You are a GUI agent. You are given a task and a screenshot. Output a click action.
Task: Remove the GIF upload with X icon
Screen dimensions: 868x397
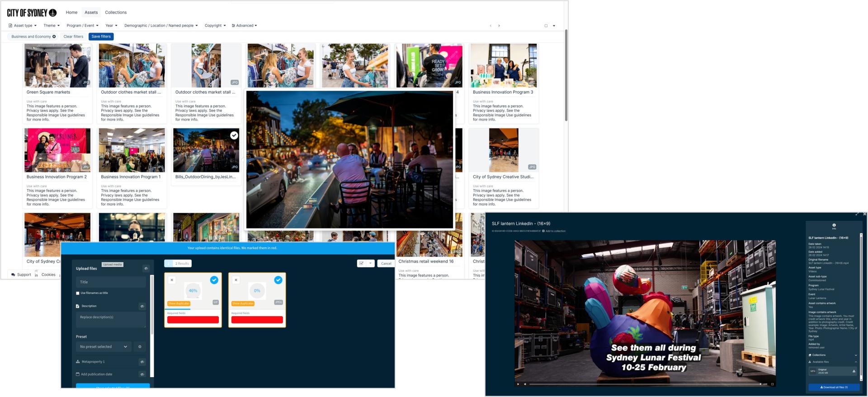172,280
